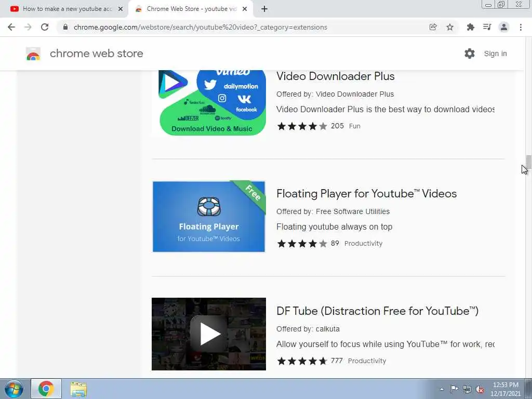Share this page icon in address bar
Viewport: 532px width, 399px height.
point(433,27)
